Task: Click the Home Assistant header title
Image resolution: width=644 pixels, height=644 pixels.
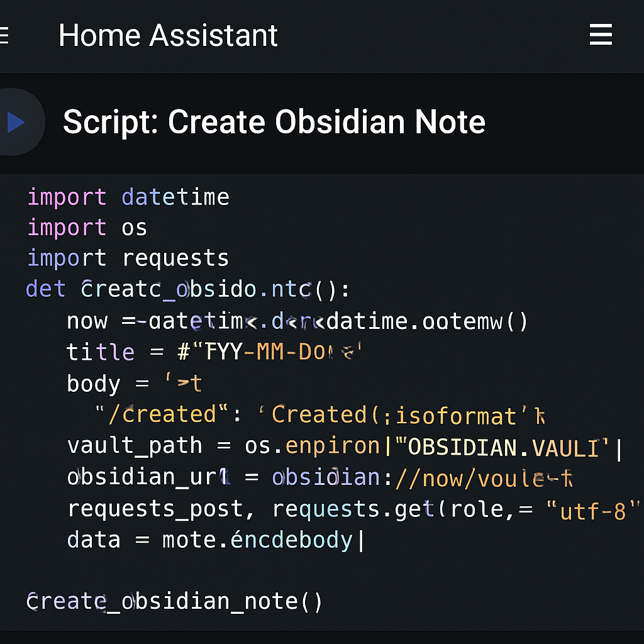Action: pyautogui.click(x=168, y=35)
